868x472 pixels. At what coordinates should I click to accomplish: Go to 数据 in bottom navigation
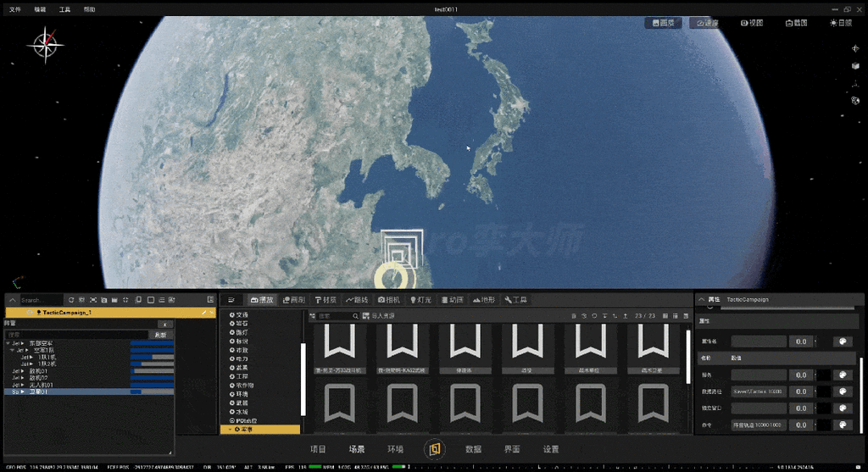[473, 449]
